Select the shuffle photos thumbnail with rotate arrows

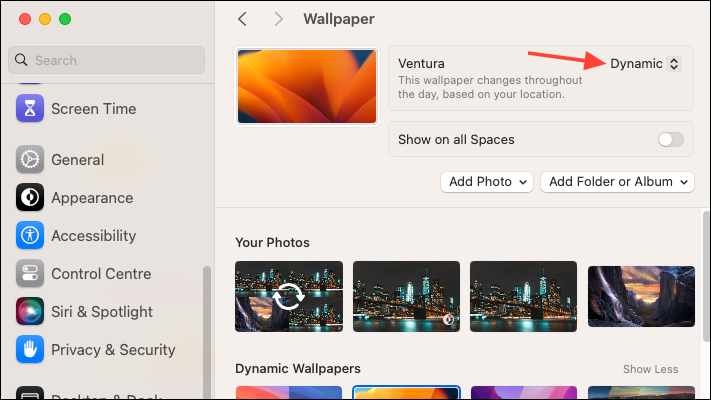pyautogui.click(x=289, y=296)
